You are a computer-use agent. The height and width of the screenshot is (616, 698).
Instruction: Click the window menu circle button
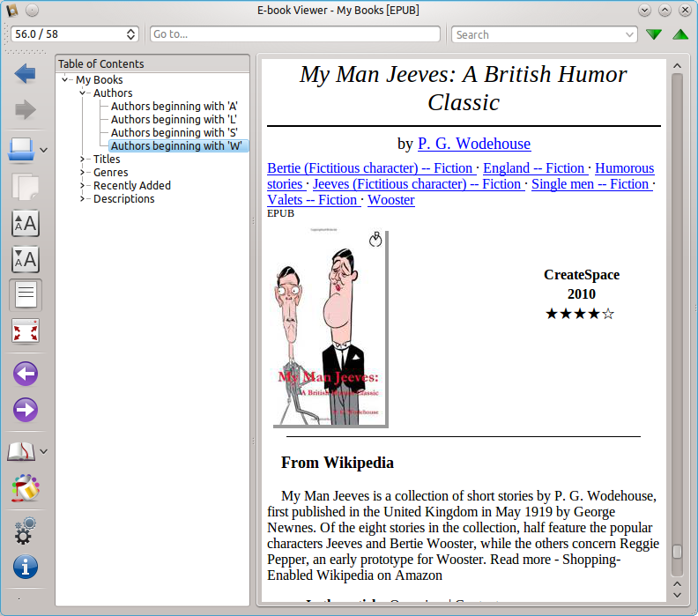(32, 10)
